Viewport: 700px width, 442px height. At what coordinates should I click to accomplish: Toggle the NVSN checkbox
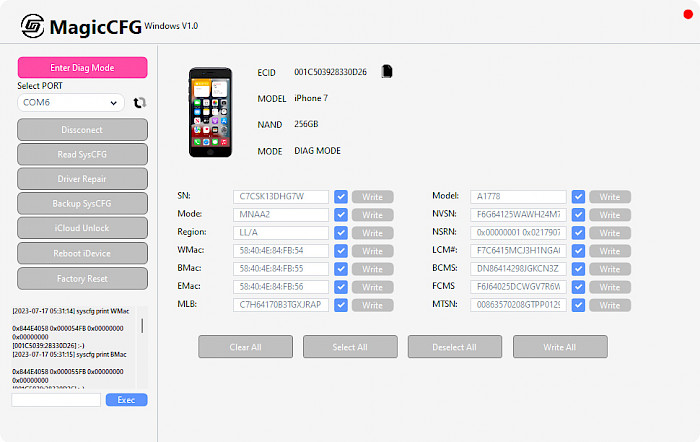pos(578,215)
